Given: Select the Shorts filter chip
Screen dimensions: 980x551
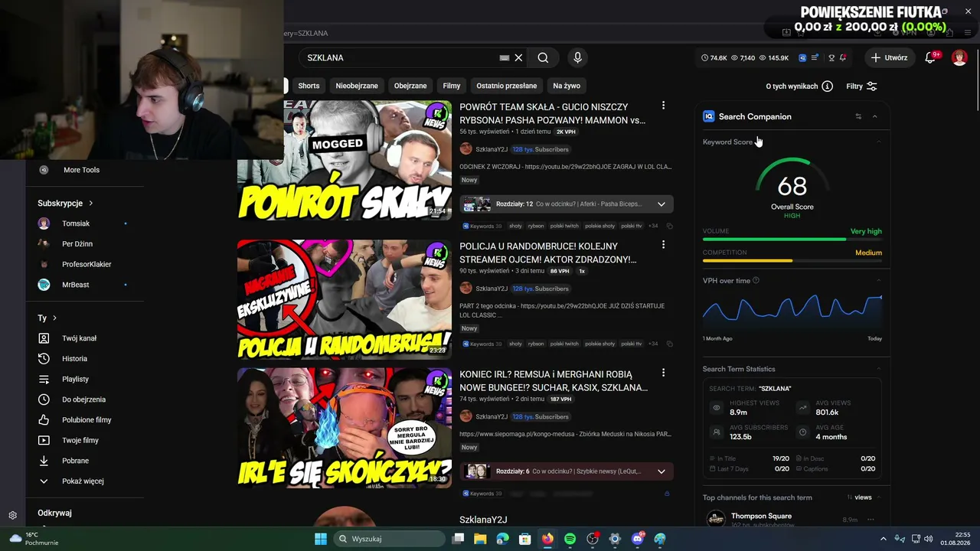Looking at the screenshot, I should pyautogui.click(x=309, y=86).
